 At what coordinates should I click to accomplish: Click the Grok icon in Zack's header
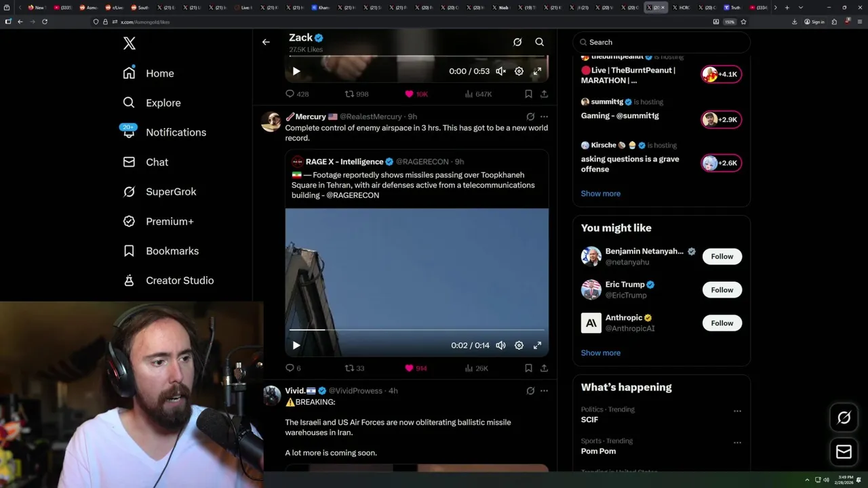517,42
